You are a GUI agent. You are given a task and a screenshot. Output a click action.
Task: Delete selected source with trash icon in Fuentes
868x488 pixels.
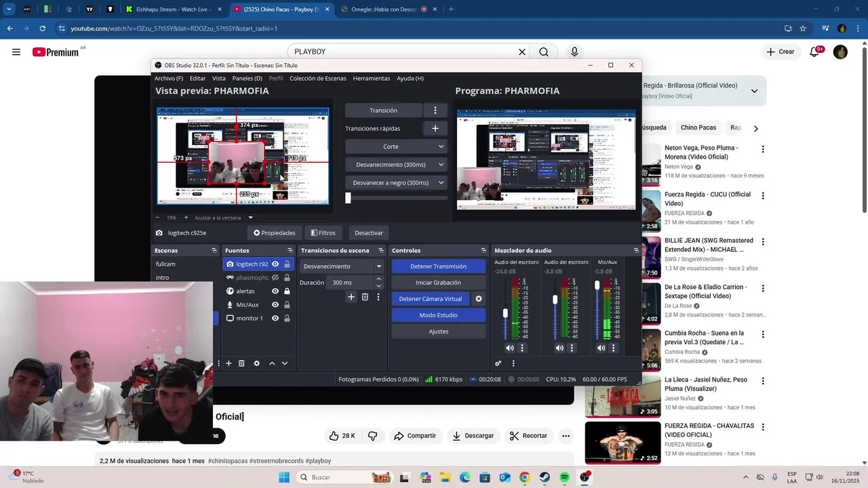click(x=241, y=363)
